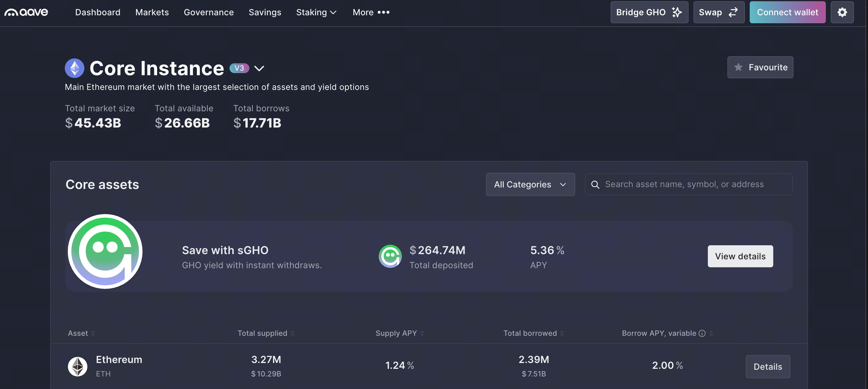This screenshot has height=389, width=868.
Task: Expand the Core Instance market chevron
Action: click(x=259, y=69)
